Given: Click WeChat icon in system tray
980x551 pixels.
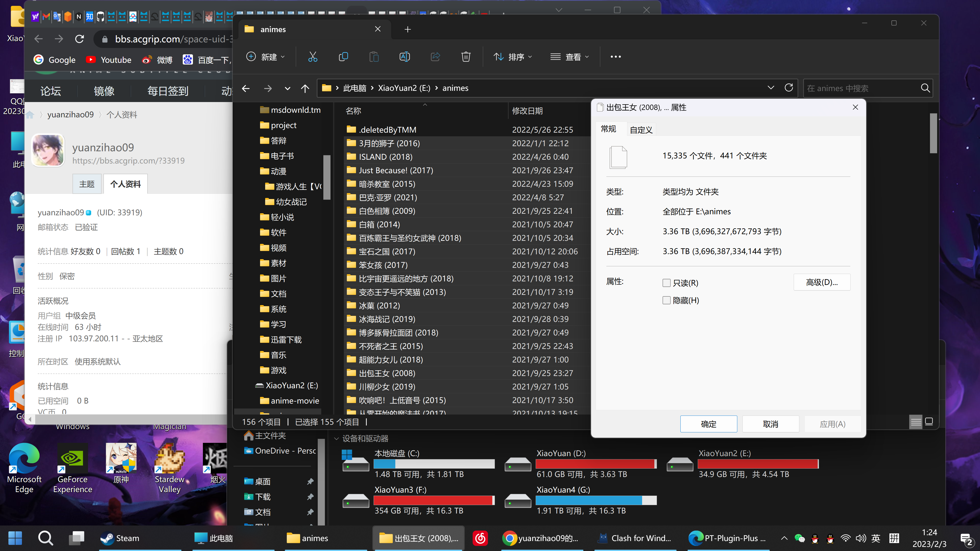Looking at the screenshot, I should 799,538.
